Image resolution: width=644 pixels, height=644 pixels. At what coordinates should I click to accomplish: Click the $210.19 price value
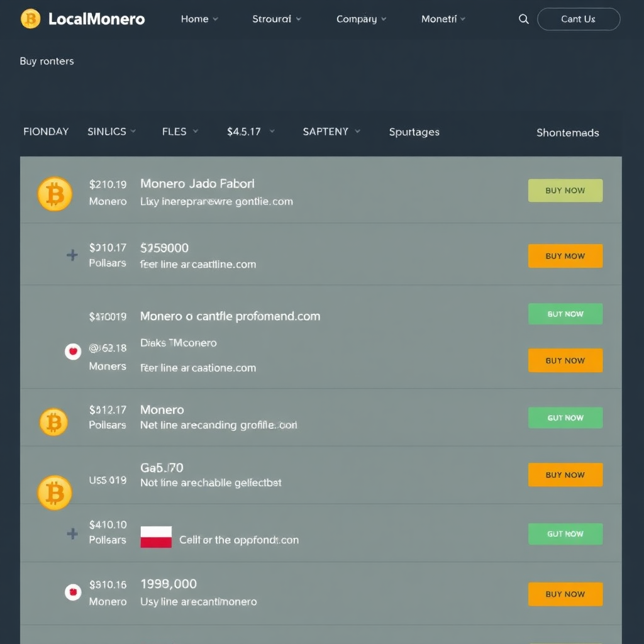click(x=108, y=184)
